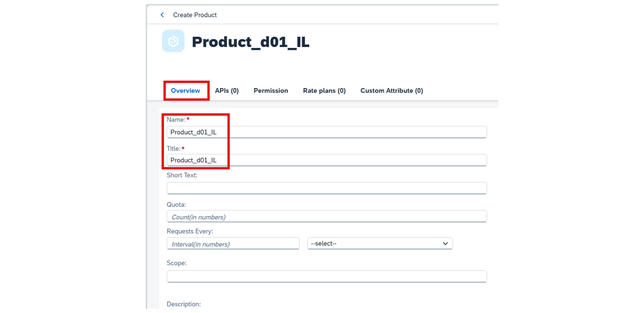The image size is (644, 313).
Task: Click the product cube icon
Action: point(173,41)
